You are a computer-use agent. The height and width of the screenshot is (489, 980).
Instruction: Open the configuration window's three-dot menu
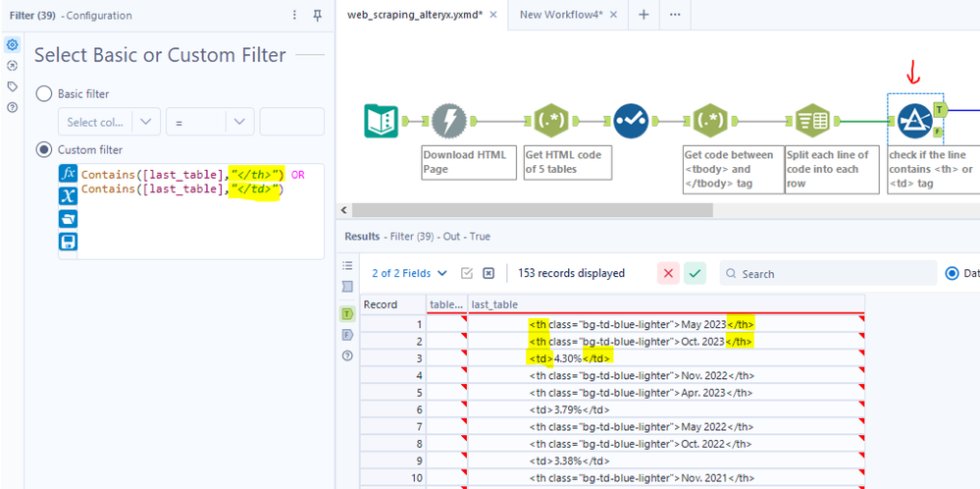(x=295, y=16)
